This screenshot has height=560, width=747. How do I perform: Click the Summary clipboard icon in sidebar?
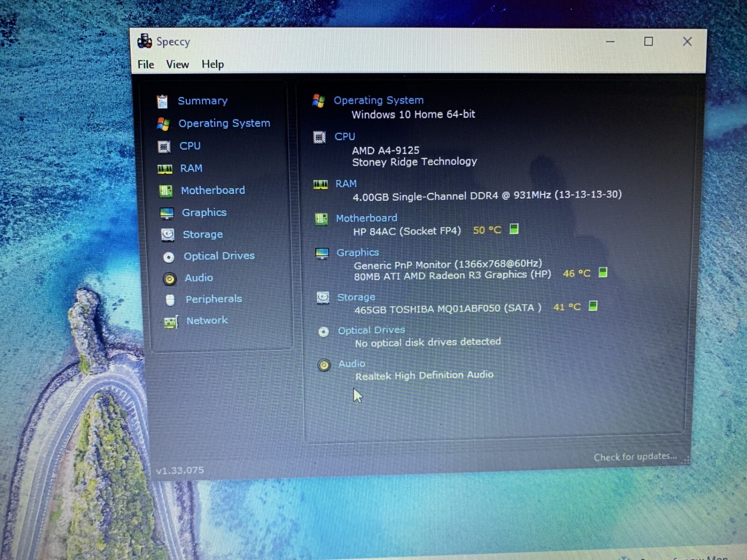click(x=162, y=101)
